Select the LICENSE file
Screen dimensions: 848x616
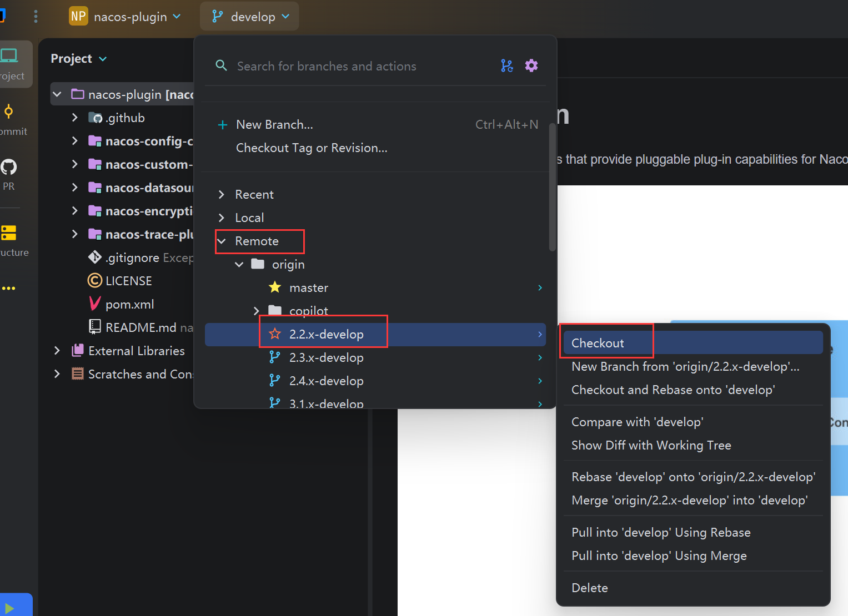129,281
